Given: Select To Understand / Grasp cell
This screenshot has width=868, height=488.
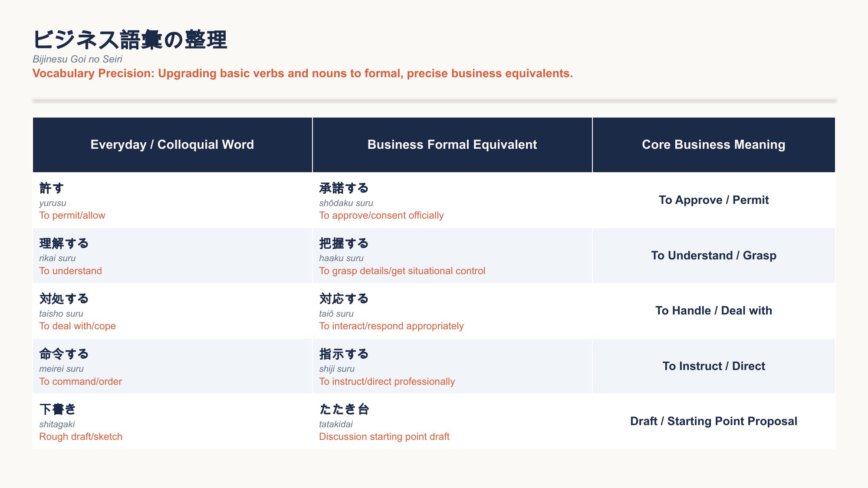Looking at the screenshot, I should click(713, 255).
